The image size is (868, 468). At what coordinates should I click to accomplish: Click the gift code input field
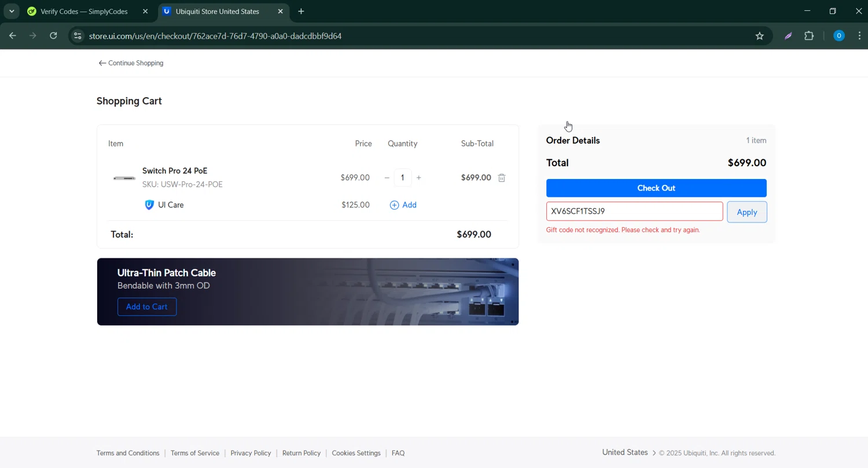(x=634, y=211)
